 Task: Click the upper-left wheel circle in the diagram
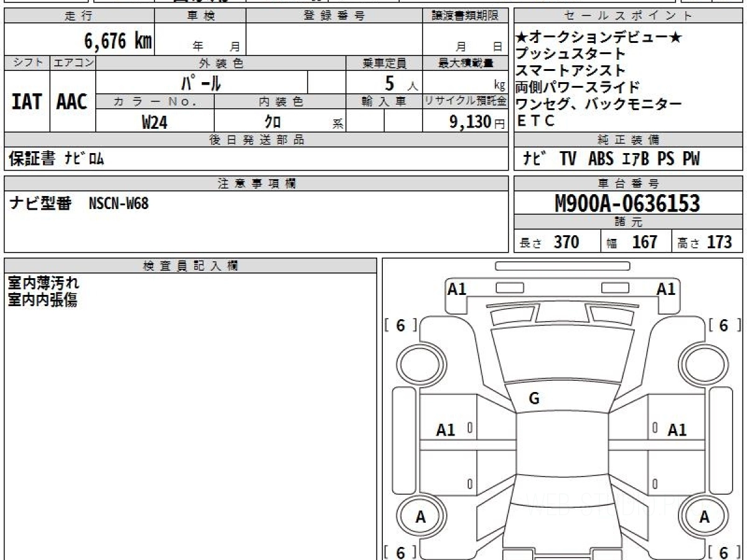[421, 363]
